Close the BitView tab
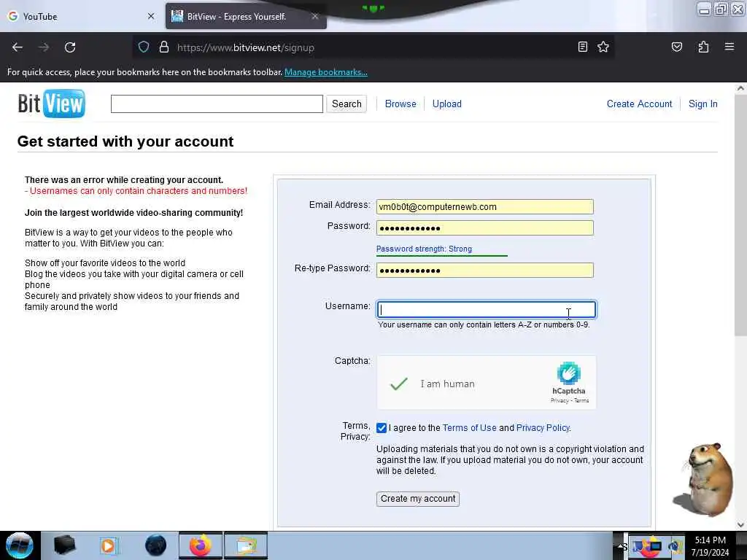Viewport: 747px width, 560px height. pos(315,16)
